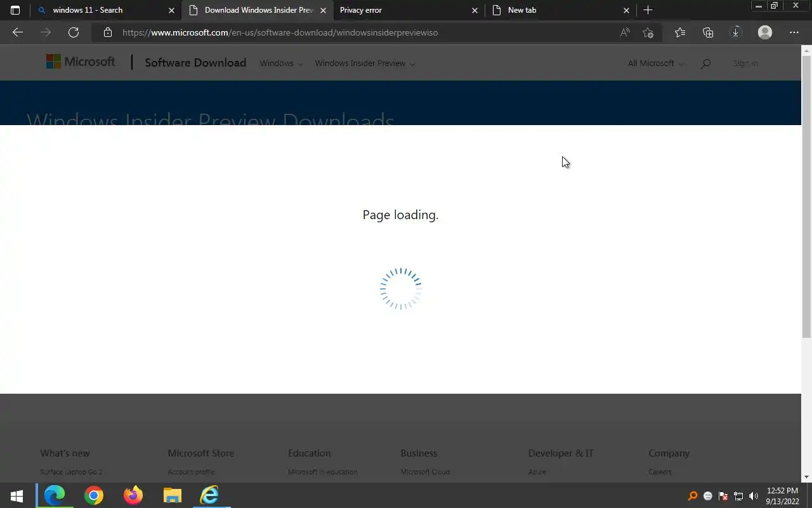812x508 pixels.
Task: Launch Google Chrome from taskbar
Action: (x=94, y=495)
